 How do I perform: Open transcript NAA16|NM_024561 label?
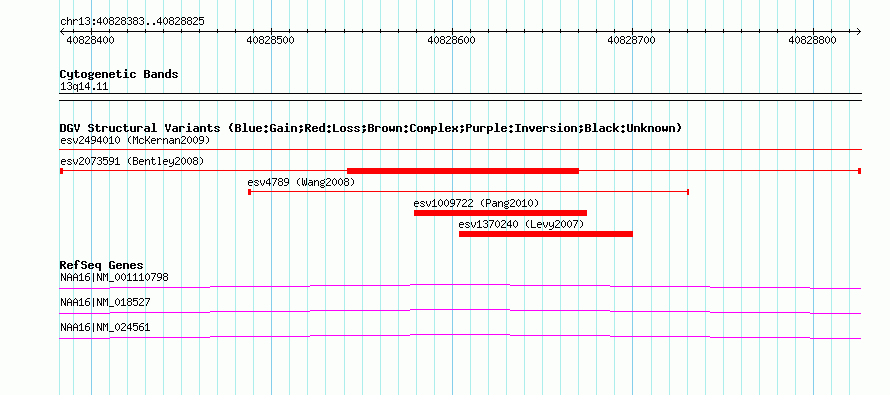point(105,327)
